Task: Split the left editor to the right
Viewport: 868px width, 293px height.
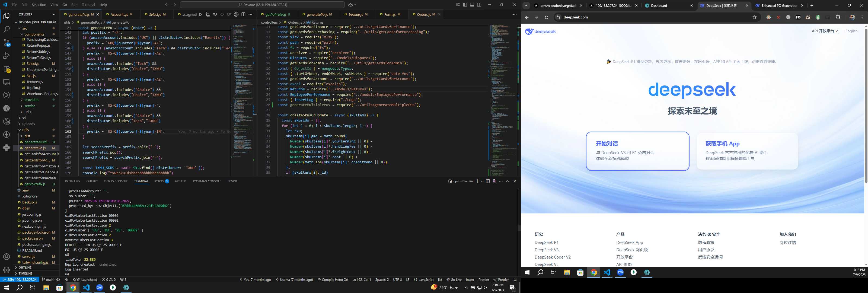Action: (243, 14)
